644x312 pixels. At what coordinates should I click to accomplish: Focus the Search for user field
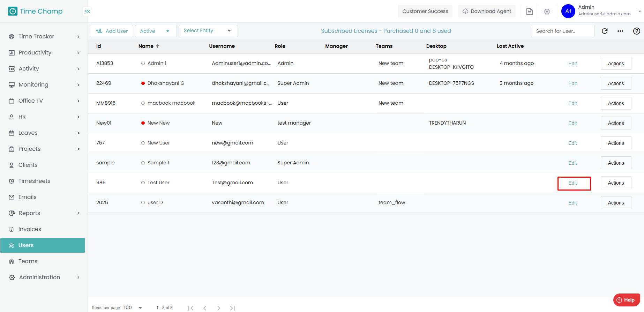pyautogui.click(x=562, y=31)
